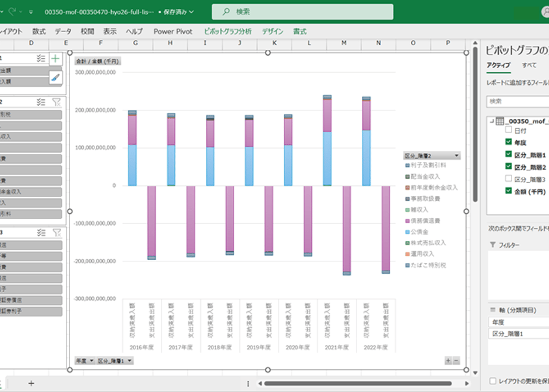Click the chart collapse minus button
Viewport: 549px width, 392px height.
tap(456, 361)
